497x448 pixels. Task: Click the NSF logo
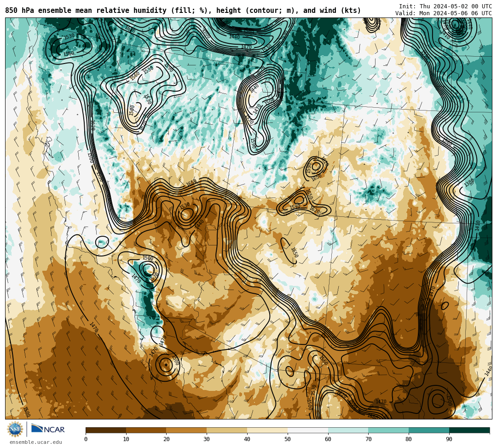coord(15,429)
